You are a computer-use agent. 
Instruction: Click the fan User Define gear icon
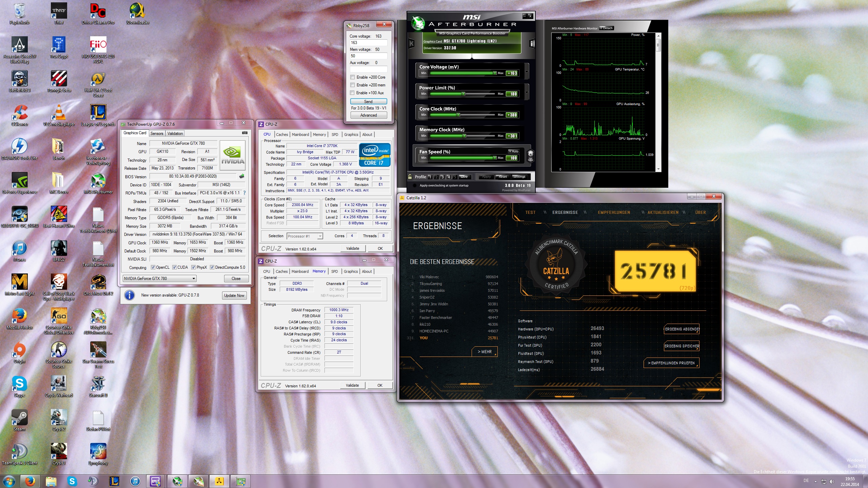530,155
